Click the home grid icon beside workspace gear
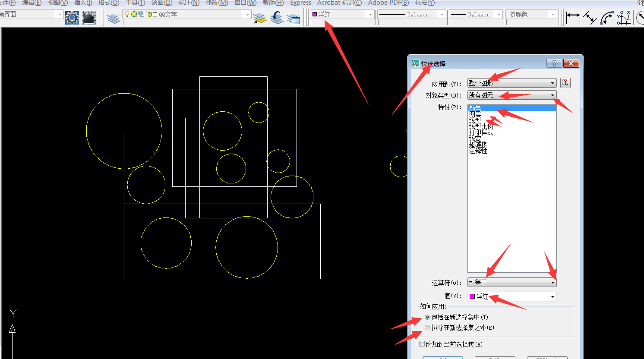Screen dimensions: 644x359 89,17
